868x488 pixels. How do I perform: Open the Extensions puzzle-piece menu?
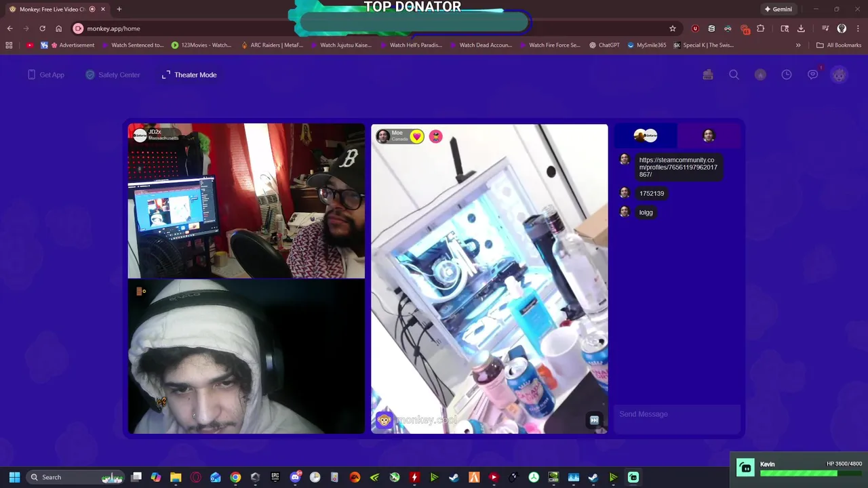coord(760,28)
